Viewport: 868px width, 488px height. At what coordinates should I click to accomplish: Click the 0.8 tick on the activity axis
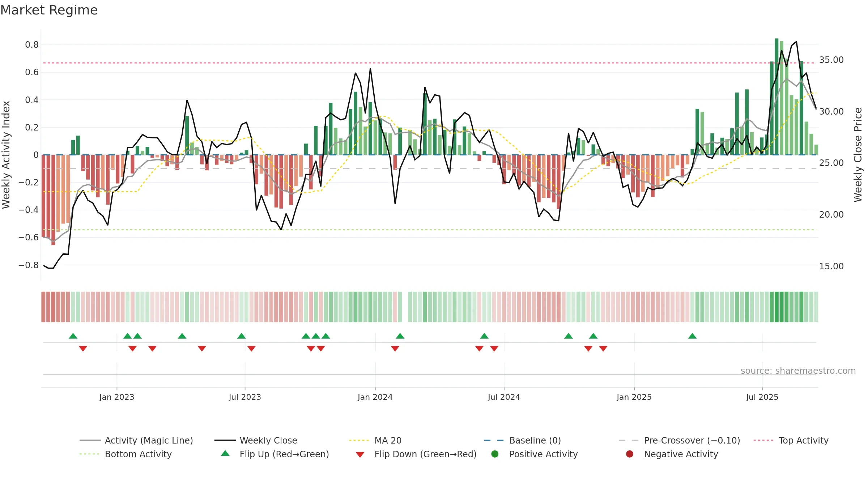pos(32,45)
